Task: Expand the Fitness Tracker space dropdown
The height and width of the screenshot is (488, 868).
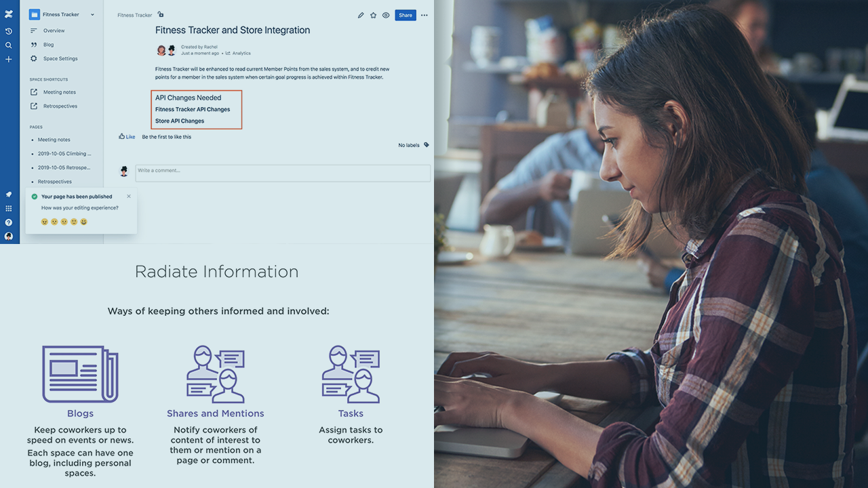Action: pos(92,15)
